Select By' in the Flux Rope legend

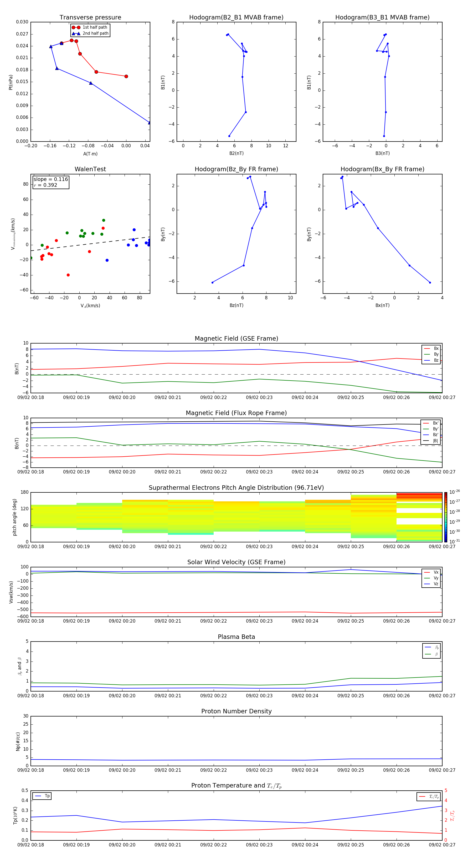[x=431, y=429]
